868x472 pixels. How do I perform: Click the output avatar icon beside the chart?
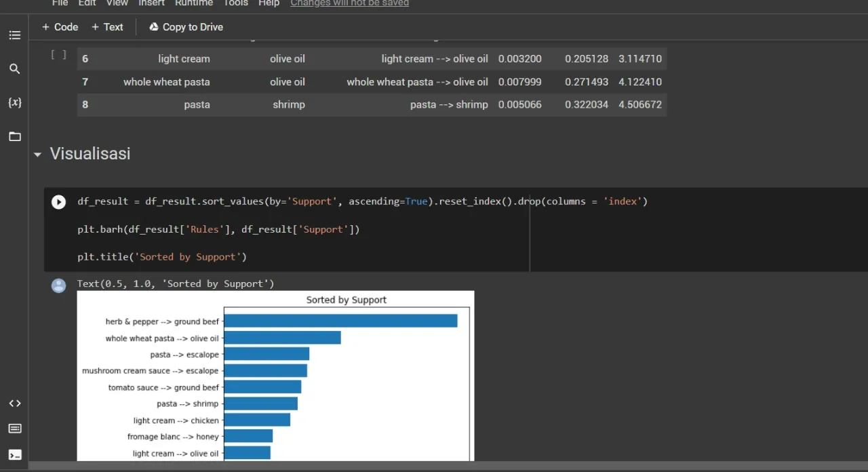coord(59,286)
